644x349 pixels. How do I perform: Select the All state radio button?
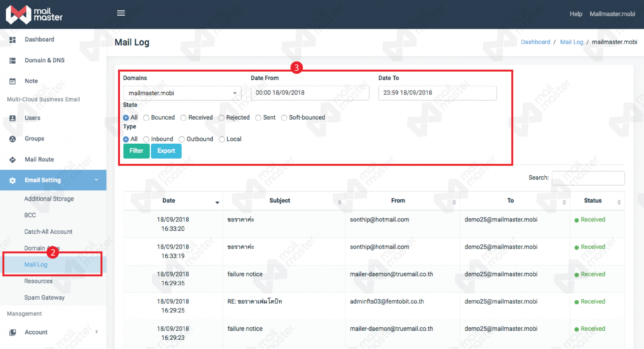pos(126,118)
